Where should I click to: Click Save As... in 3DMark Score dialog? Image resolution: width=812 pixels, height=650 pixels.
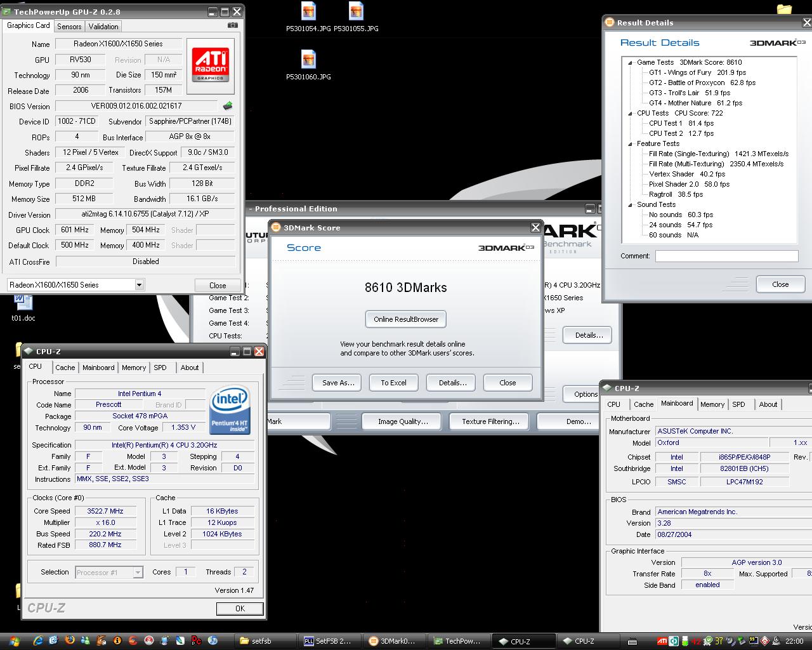pyautogui.click(x=337, y=383)
